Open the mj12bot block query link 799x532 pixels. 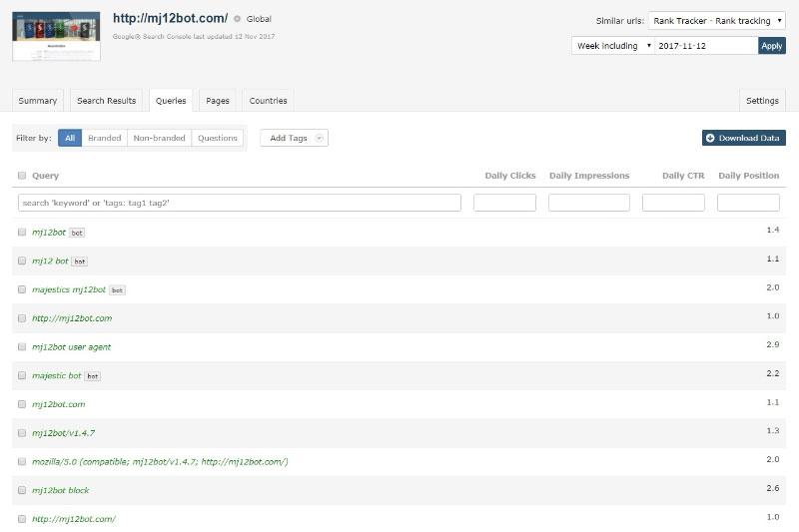coord(61,490)
